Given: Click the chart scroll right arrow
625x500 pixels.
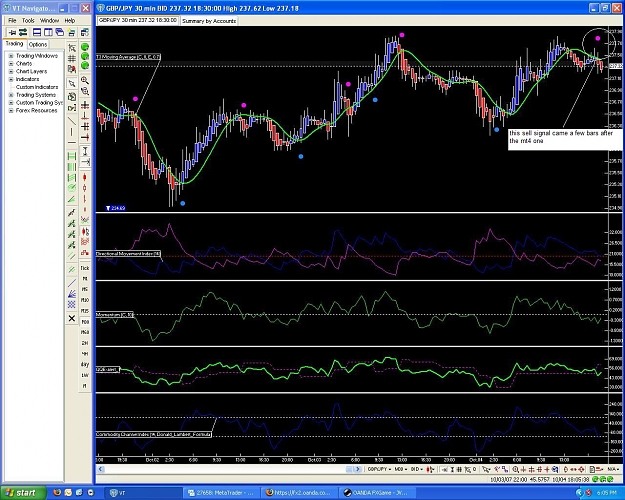Looking at the screenshot, I should pos(358,469).
